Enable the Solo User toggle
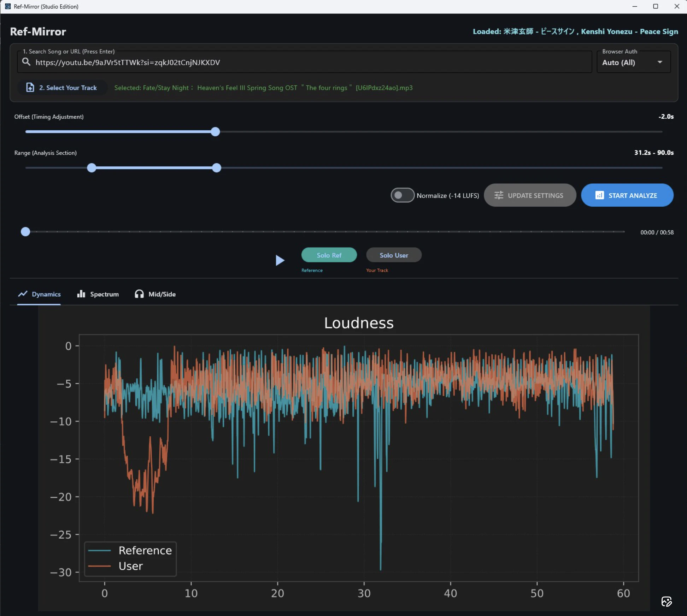Screen dimensions: 687x616 [x=394, y=255]
